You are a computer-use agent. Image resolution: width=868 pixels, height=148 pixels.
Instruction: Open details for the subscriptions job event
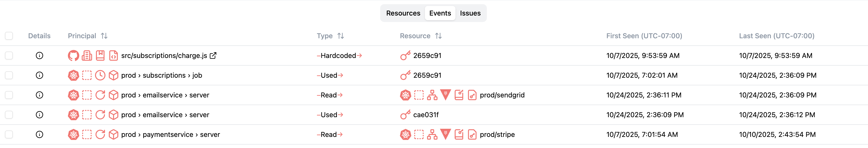39,75
